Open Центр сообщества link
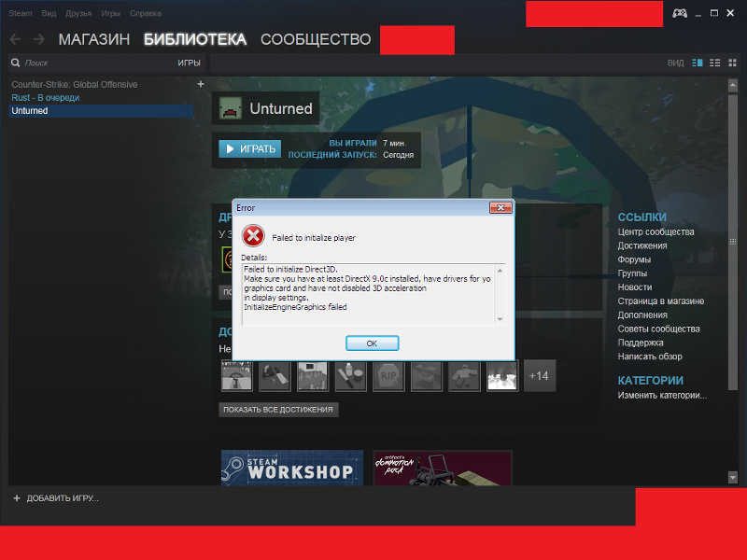This screenshot has width=747, height=560. (655, 231)
